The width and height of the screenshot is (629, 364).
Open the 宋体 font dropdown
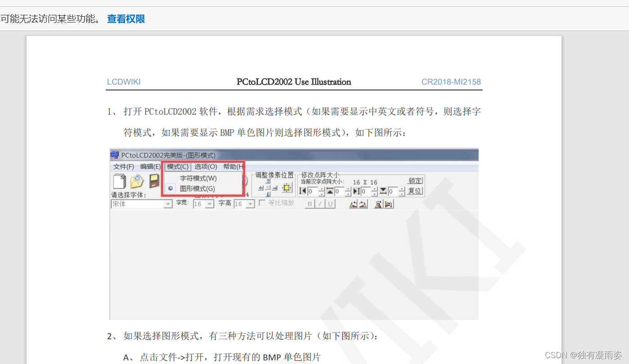[168, 204]
